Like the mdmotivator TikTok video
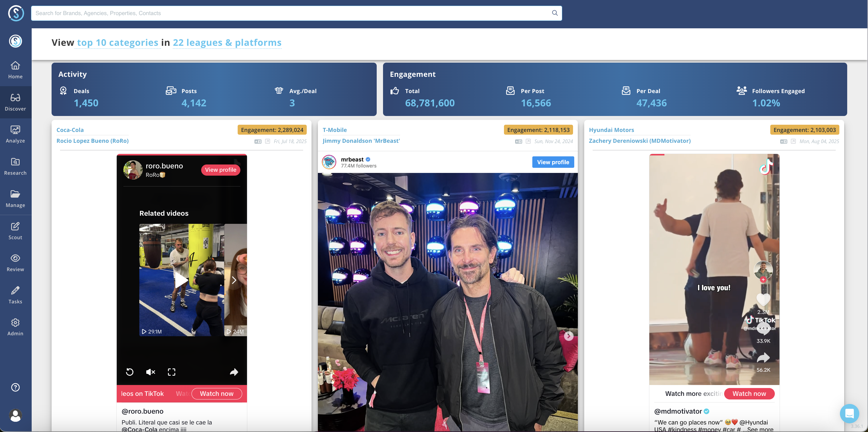Viewport: 868px width, 432px height. coord(763,299)
